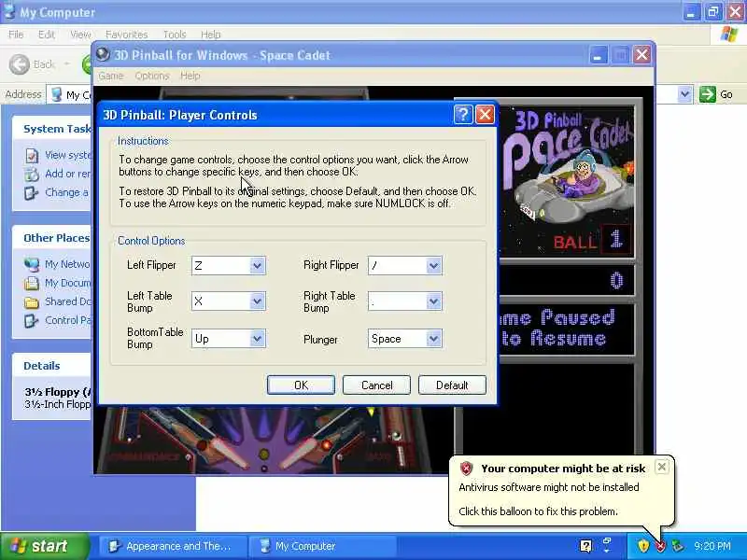Expand the Address bar dropdown arrow
This screenshot has width=747, height=560.
click(x=684, y=94)
